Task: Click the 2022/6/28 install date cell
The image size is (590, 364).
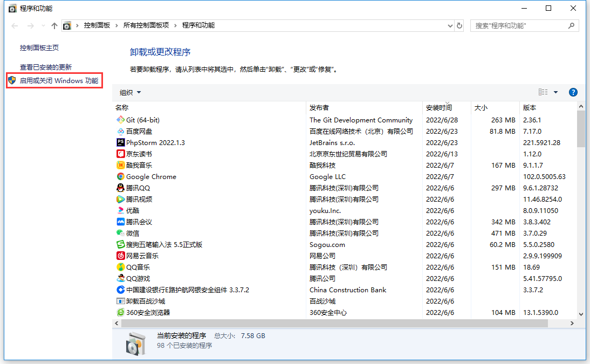Action: [442, 120]
